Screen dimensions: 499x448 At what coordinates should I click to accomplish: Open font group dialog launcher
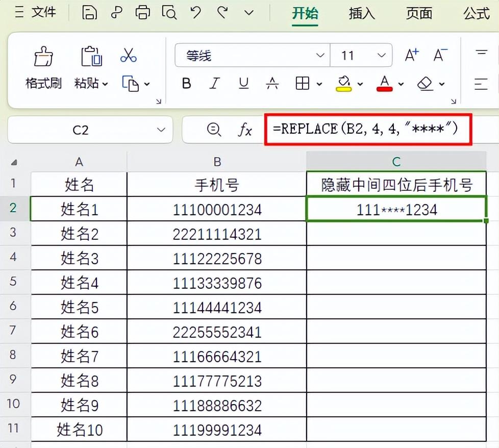click(454, 101)
